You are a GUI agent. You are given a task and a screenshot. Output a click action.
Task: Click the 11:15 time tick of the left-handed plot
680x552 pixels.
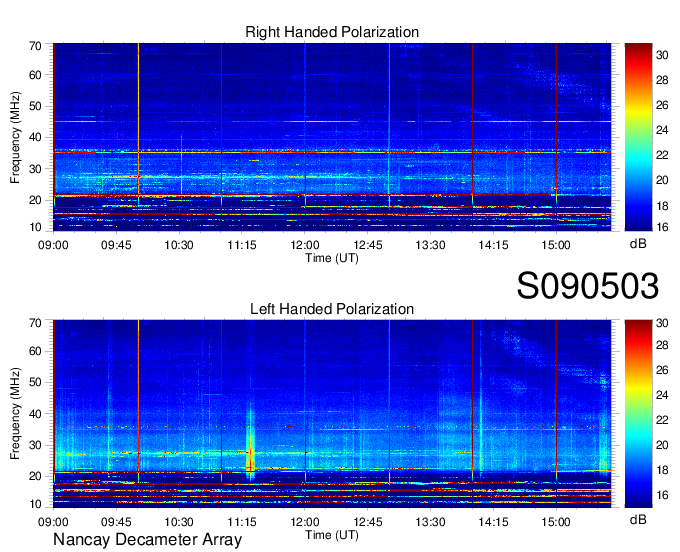pos(242,522)
